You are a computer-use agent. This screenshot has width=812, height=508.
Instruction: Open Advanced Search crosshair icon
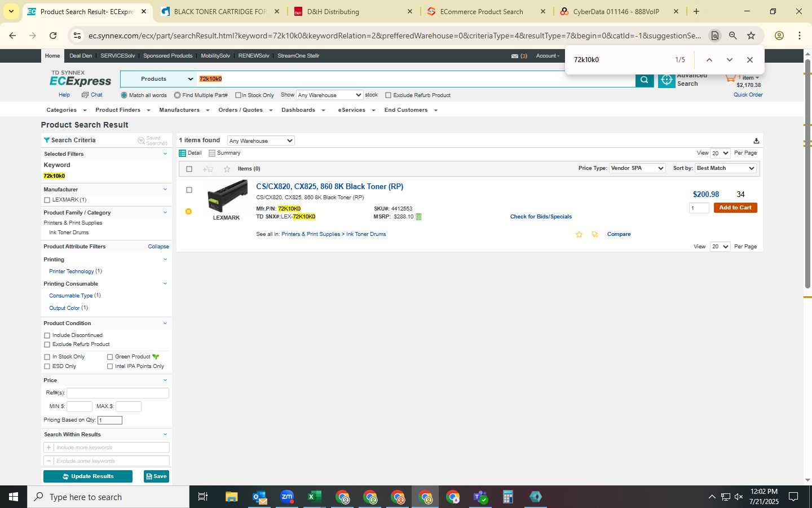click(x=667, y=80)
